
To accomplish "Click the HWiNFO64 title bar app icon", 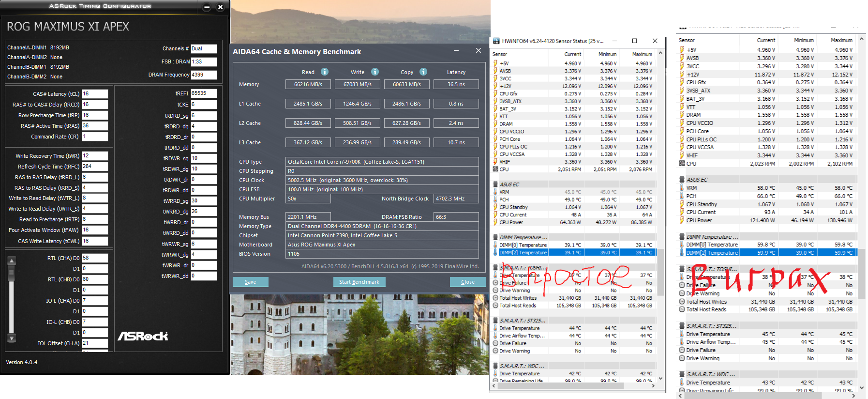I will pyautogui.click(x=496, y=41).
